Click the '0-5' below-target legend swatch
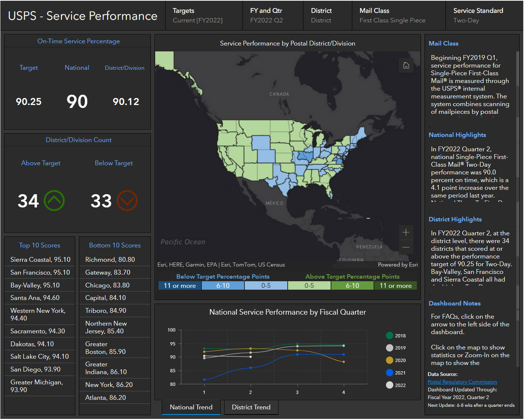This screenshot has width=524, height=420. click(x=266, y=286)
